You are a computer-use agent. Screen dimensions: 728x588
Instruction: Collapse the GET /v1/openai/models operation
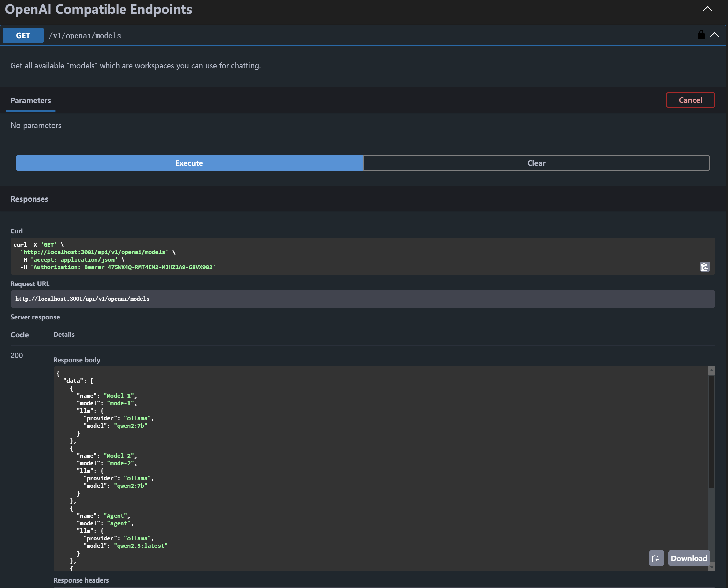coord(715,35)
